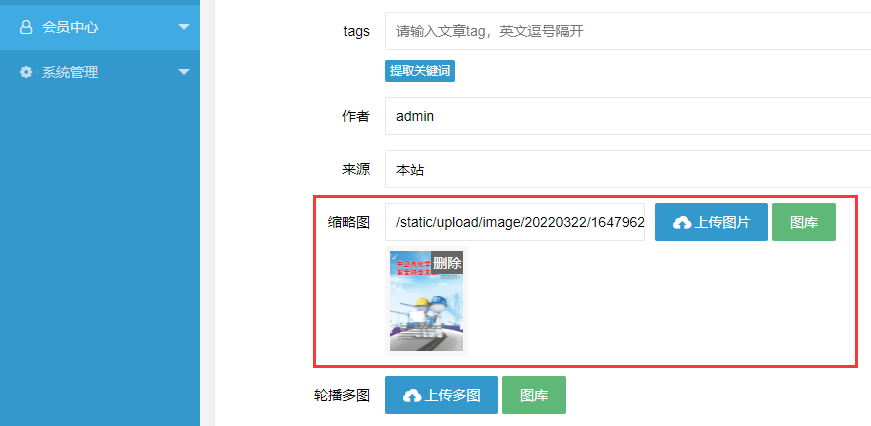Viewport: 871px width, 426px height.
Task: Open 图库 in the 轮播多图 row
Action: [534, 395]
